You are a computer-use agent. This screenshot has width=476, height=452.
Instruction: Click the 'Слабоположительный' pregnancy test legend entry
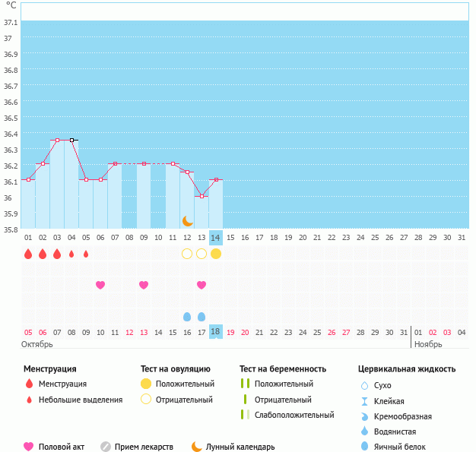[x=294, y=415]
